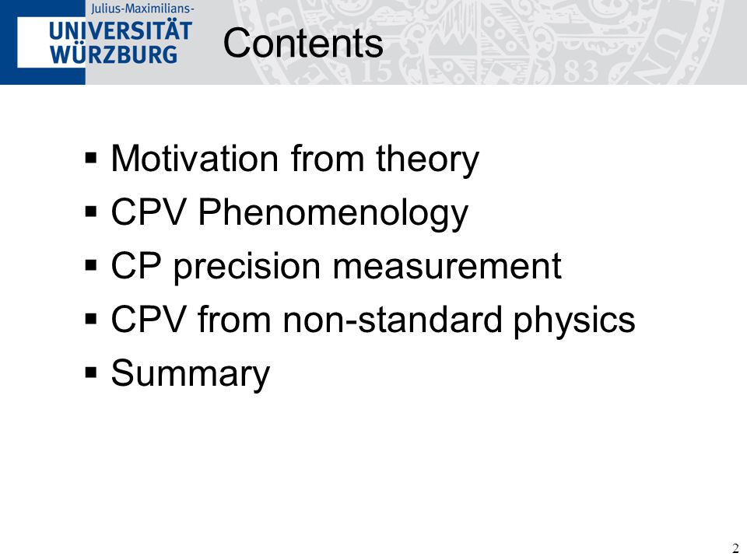Click the blue block left of logo

point(42,42)
